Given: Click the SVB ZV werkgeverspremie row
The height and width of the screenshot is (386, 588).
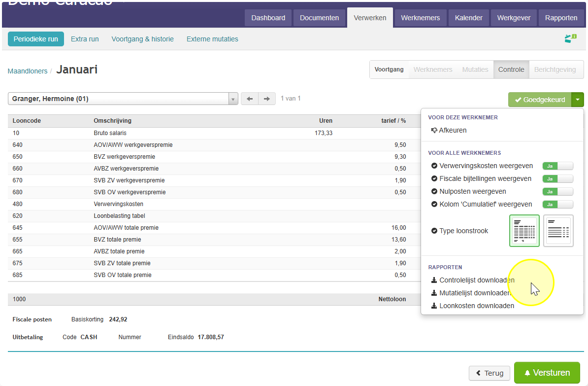Looking at the screenshot, I should pyautogui.click(x=214, y=180).
